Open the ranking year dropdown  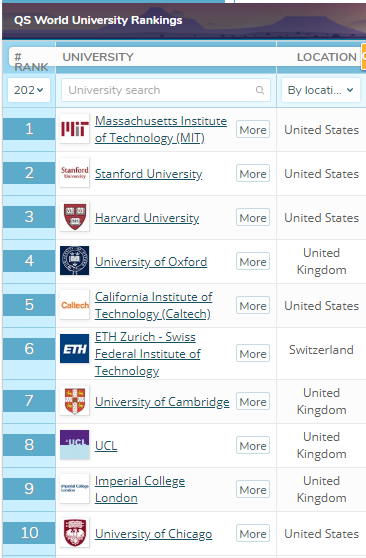coord(29,90)
